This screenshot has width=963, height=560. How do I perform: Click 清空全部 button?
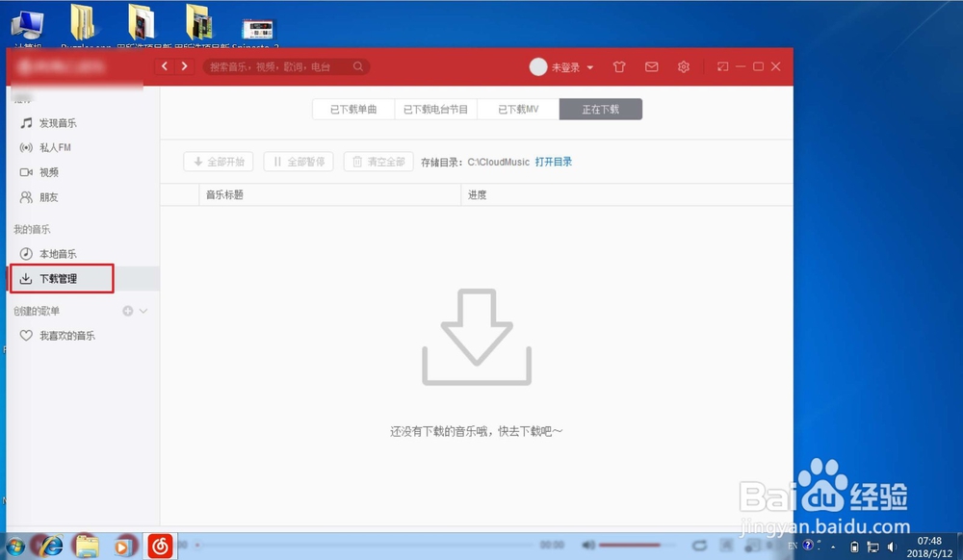[x=378, y=162]
